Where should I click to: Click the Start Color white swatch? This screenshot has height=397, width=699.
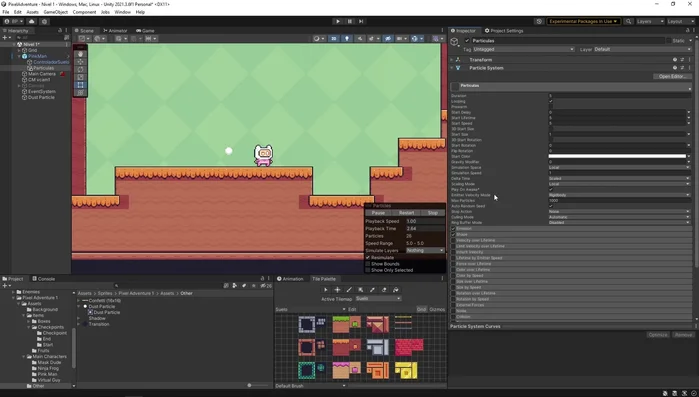point(617,156)
